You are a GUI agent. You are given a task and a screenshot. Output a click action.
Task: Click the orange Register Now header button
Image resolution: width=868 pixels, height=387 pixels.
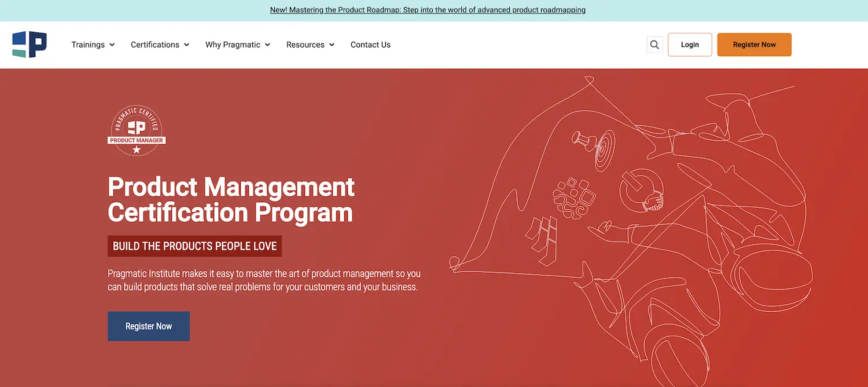pyautogui.click(x=755, y=45)
